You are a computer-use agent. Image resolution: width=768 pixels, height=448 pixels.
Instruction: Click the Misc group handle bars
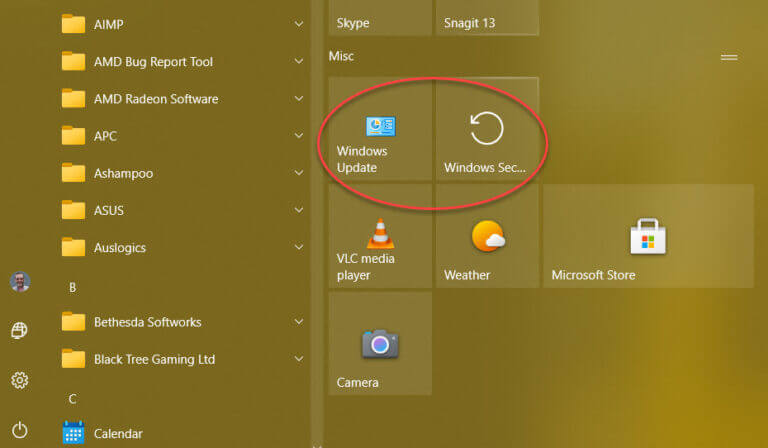pyautogui.click(x=729, y=57)
